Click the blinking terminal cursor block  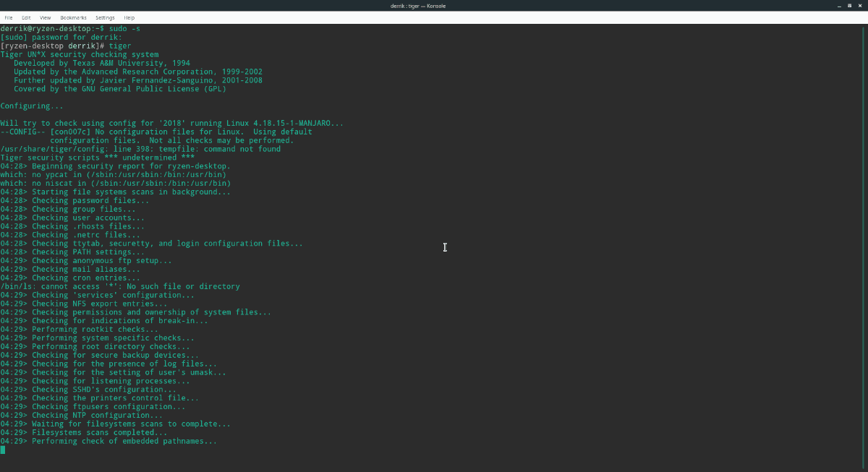4,449
